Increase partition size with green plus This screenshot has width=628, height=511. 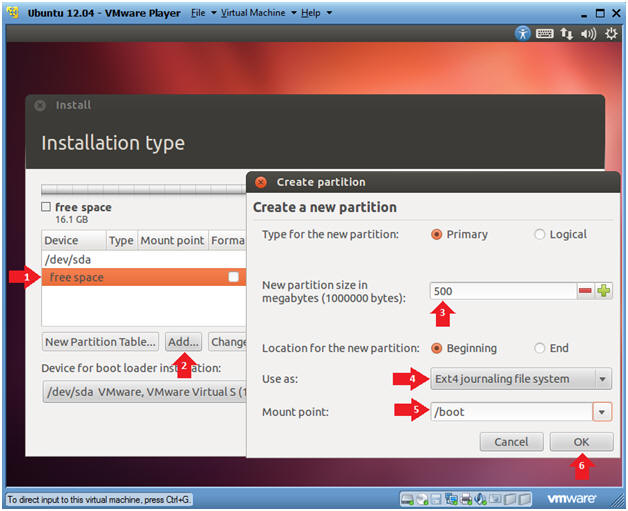pos(604,291)
